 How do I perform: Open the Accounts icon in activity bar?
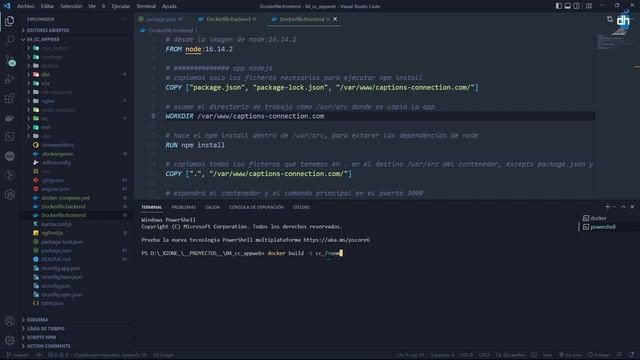9,321
